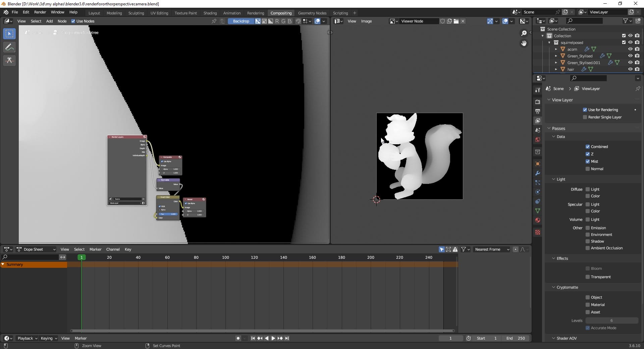
Task: Hide the acorn object in viewport
Action: 630,49
